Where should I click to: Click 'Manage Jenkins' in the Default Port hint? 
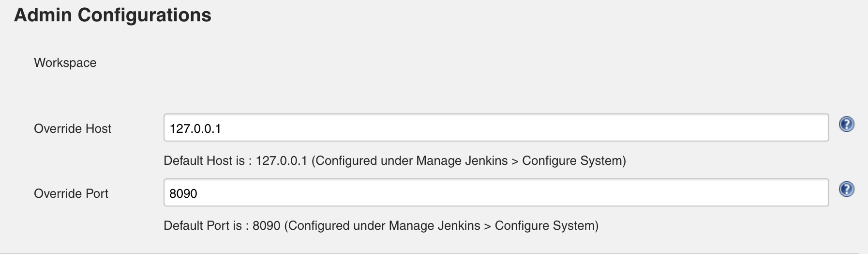point(434,226)
